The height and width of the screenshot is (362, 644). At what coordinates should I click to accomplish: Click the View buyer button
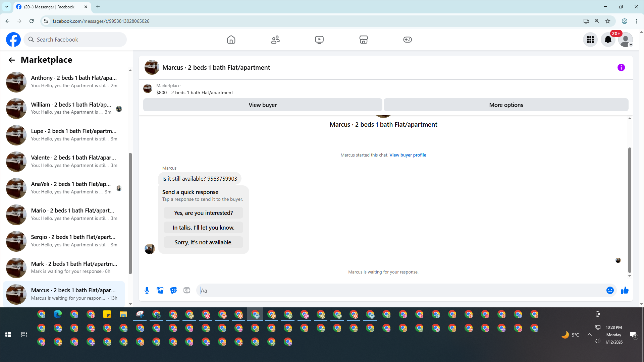click(x=262, y=105)
